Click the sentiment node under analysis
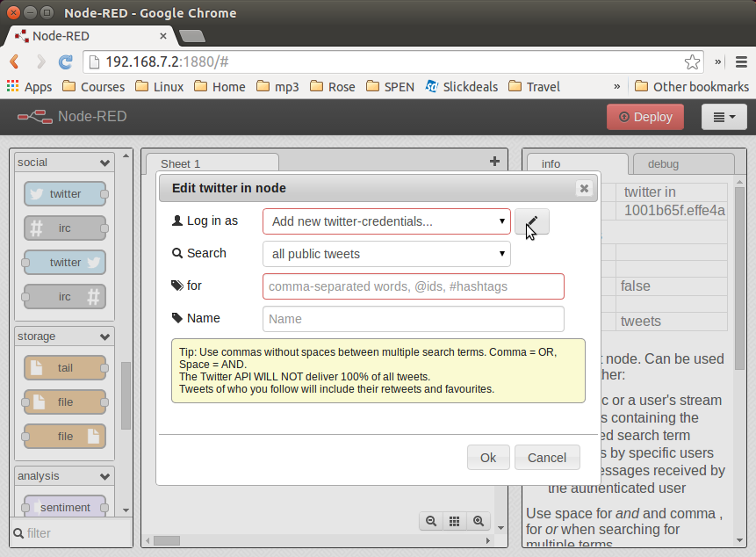The width and height of the screenshot is (756, 557). tap(63, 508)
